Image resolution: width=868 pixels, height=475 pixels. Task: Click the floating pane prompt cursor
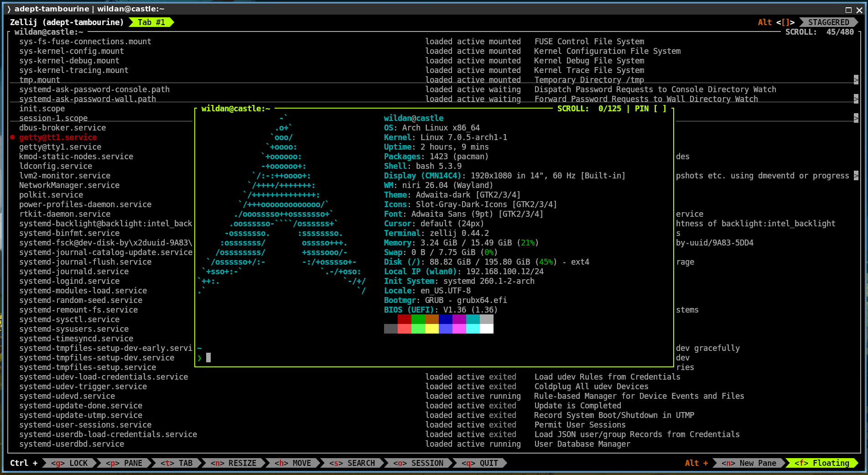[x=208, y=358]
